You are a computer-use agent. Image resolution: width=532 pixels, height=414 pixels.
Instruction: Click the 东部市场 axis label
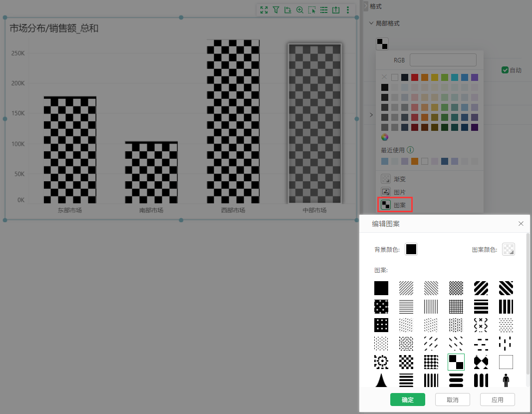coord(70,210)
